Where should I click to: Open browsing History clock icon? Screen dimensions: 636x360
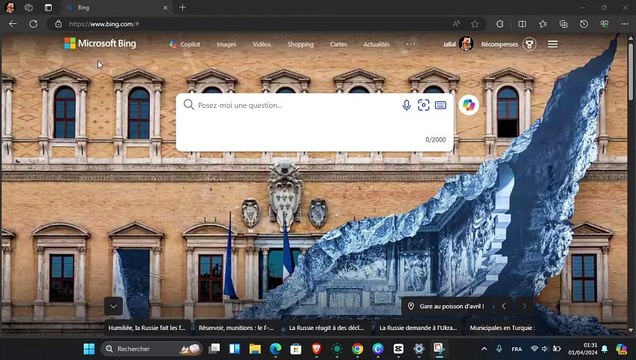(584, 24)
